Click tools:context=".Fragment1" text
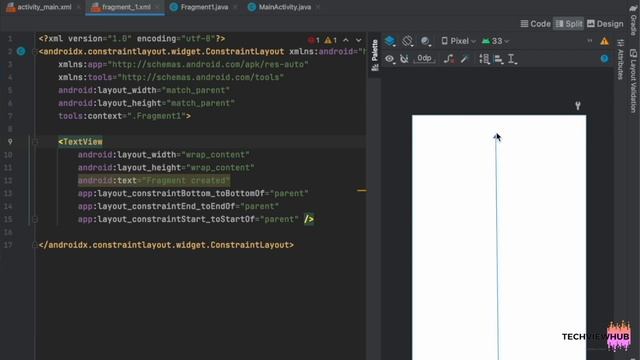This screenshot has height=360, width=640. [124, 116]
